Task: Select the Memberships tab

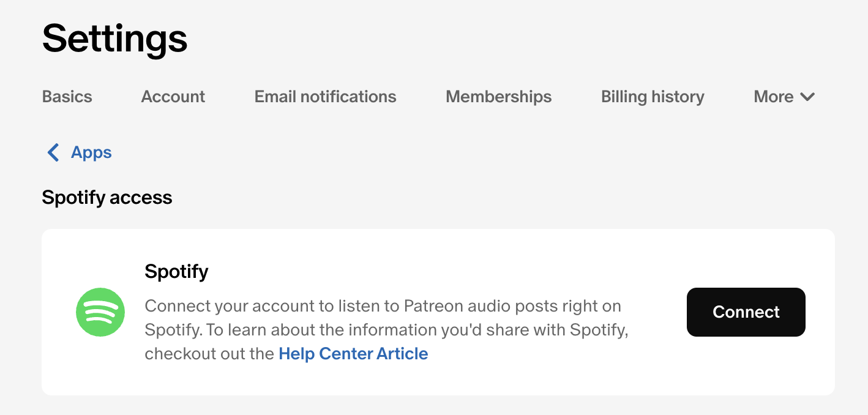Action: 498,97
